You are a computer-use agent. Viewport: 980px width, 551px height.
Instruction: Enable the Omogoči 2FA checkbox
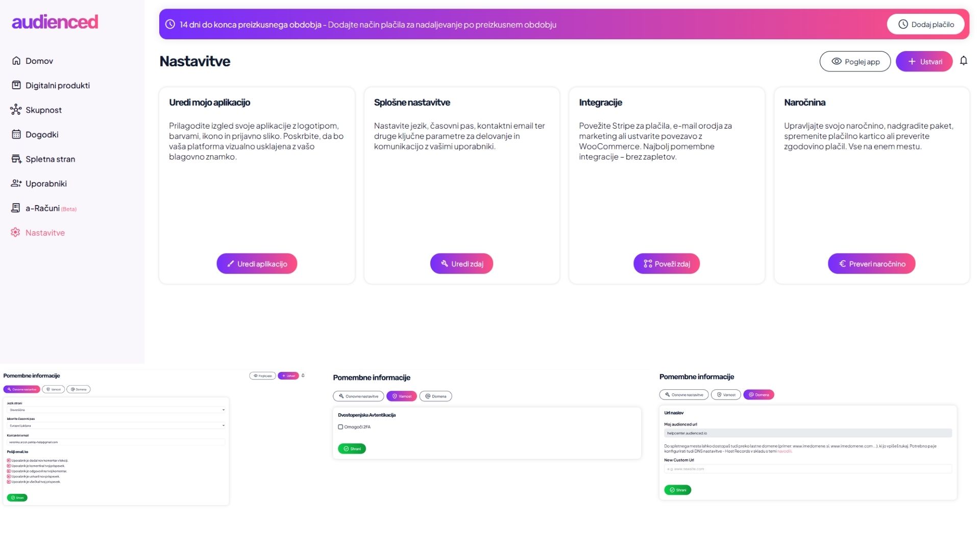(340, 427)
